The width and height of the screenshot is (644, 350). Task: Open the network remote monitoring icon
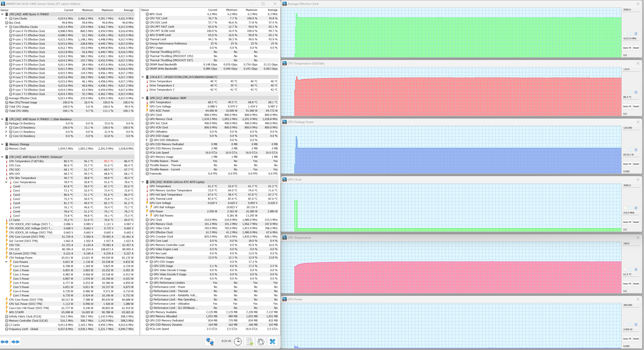tap(210, 341)
